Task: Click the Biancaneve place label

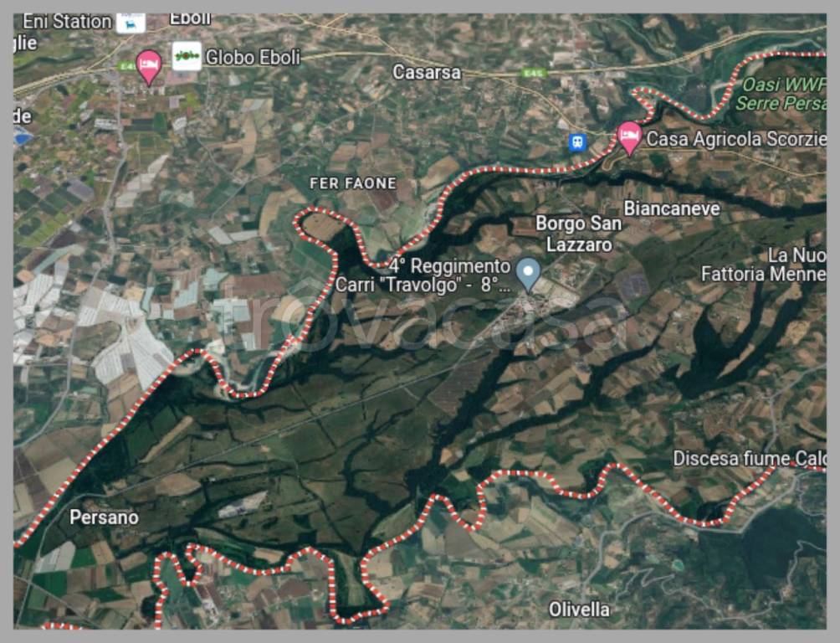Action: tap(672, 208)
